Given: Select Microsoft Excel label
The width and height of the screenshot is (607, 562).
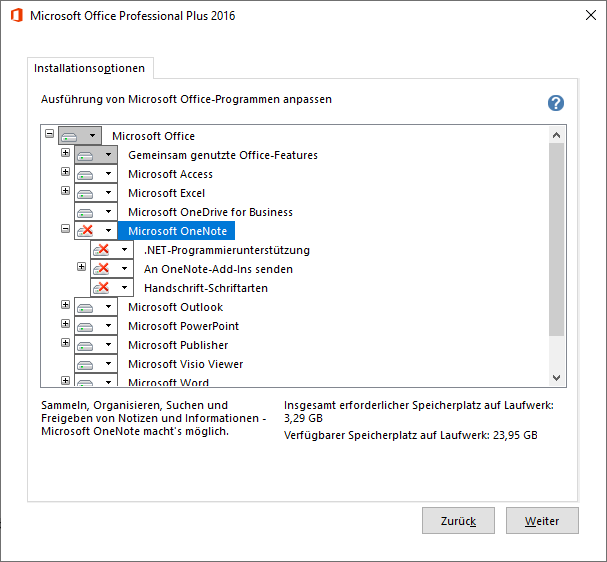Looking at the screenshot, I should (166, 193).
